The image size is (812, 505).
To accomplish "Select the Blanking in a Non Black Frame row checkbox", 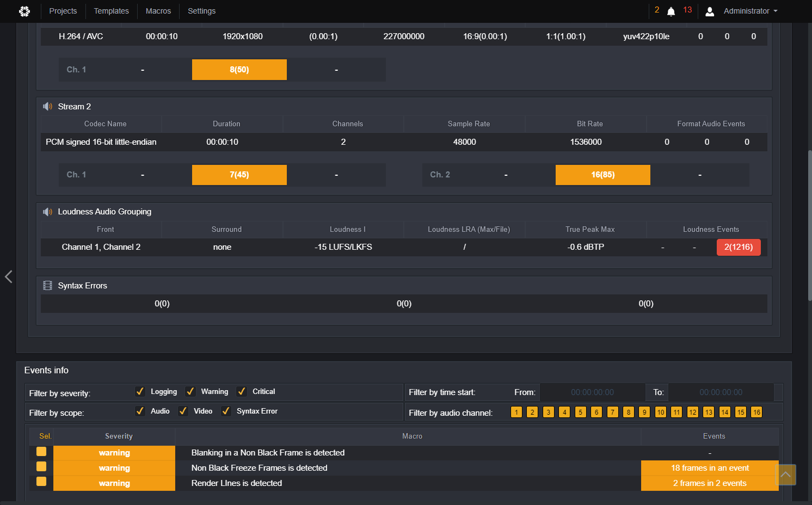I will tap(41, 452).
